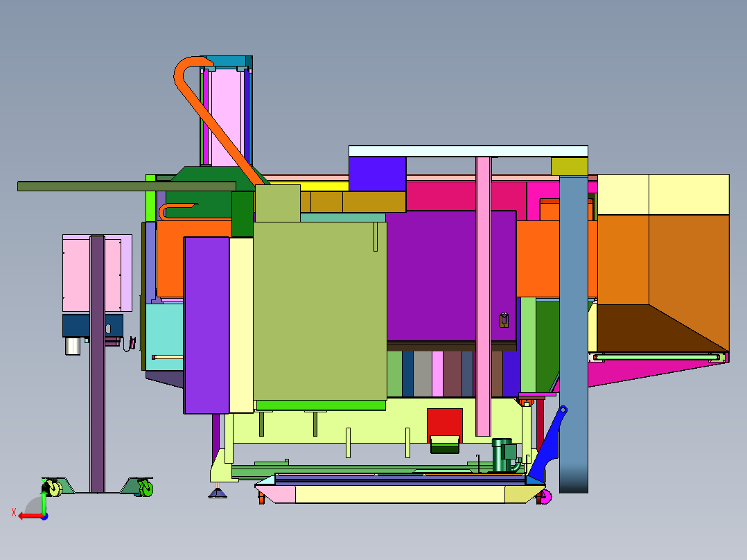
Task: Click the red X axis of the triad
Action: click(x=31, y=516)
